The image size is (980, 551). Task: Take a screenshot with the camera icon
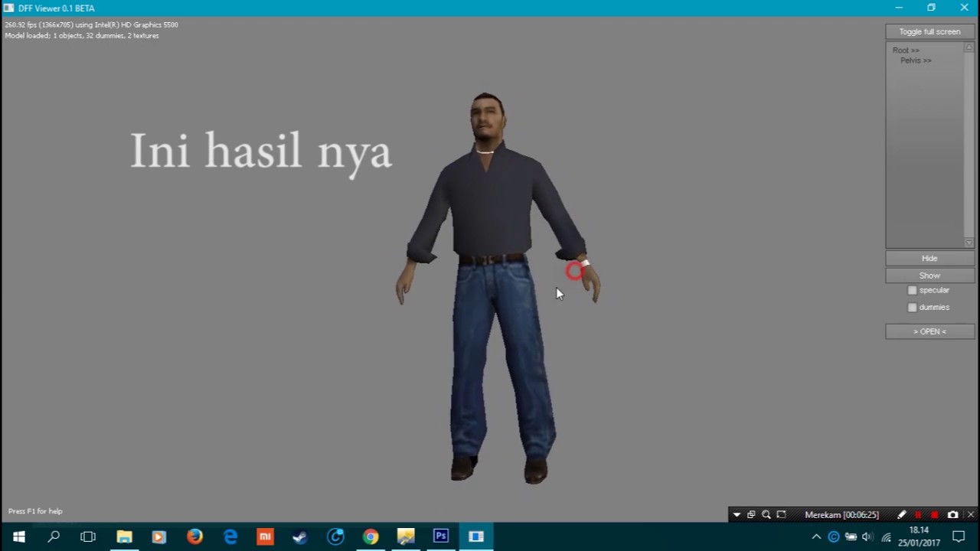[x=952, y=515]
